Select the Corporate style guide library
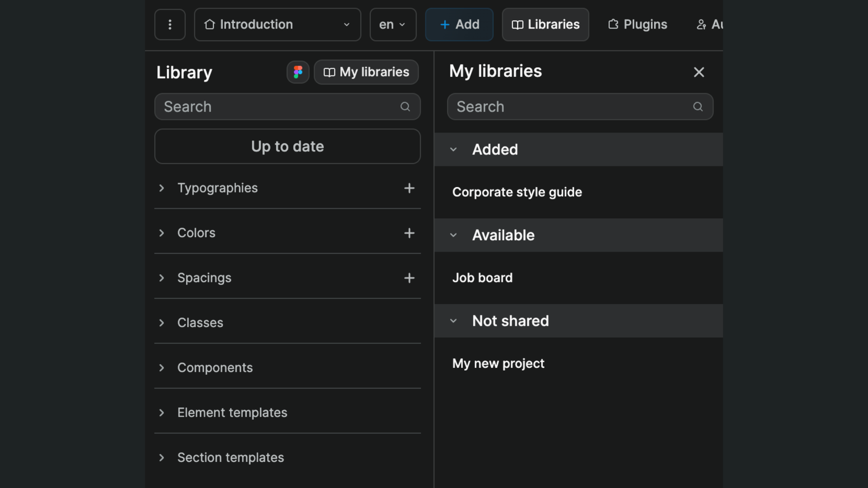This screenshot has height=488, width=868. [x=517, y=192]
